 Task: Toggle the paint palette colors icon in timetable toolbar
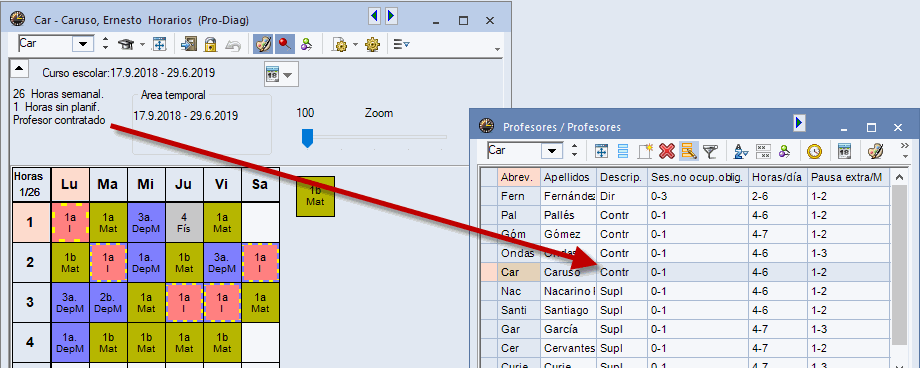[x=263, y=44]
